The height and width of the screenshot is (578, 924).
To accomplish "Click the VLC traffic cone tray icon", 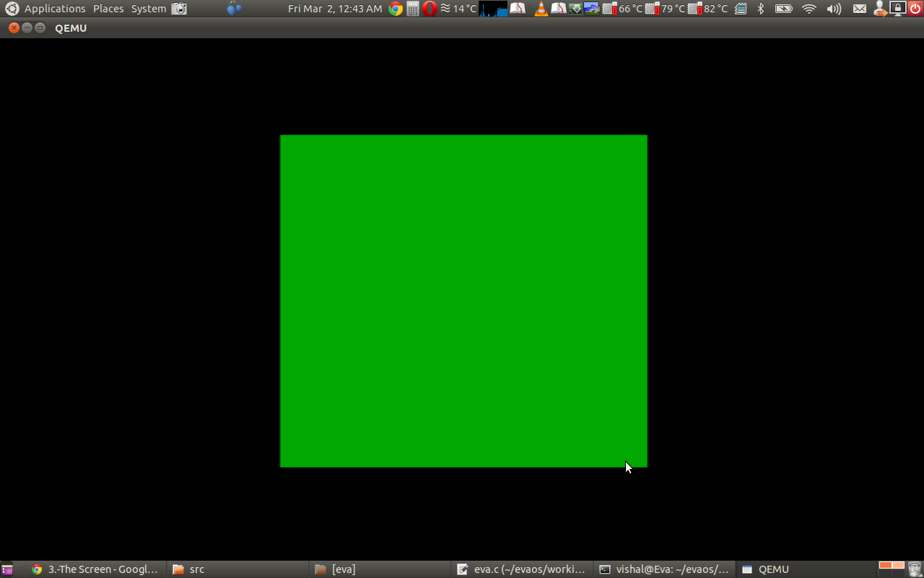I will pos(541,9).
